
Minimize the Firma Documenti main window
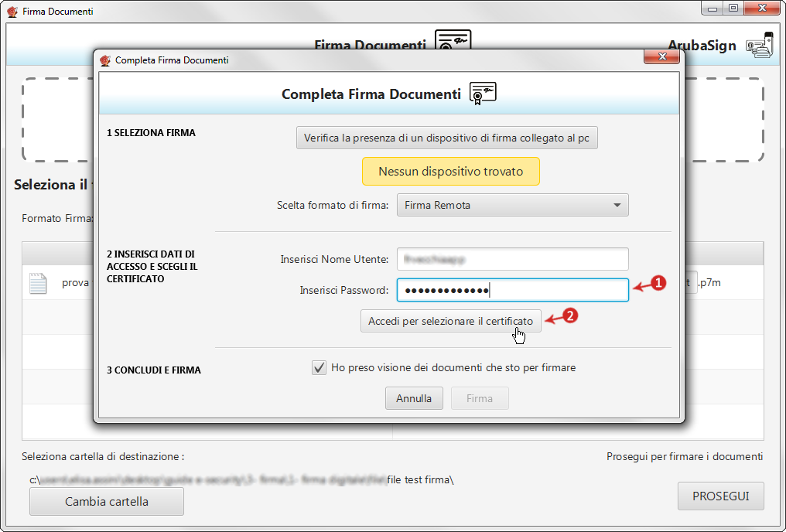[713, 9]
